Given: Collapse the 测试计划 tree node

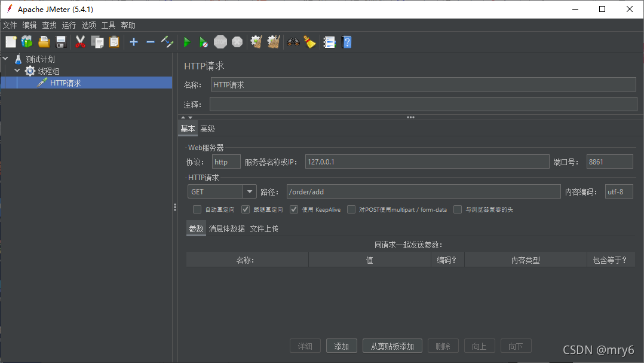Looking at the screenshot, I should pyautogui.click(x=5, y=59).
